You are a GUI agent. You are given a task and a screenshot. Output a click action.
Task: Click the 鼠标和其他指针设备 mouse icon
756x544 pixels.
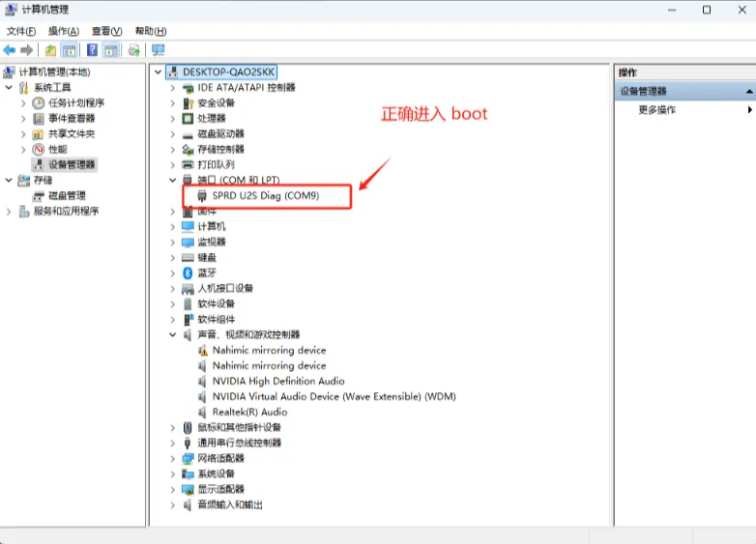click(188, 427)
